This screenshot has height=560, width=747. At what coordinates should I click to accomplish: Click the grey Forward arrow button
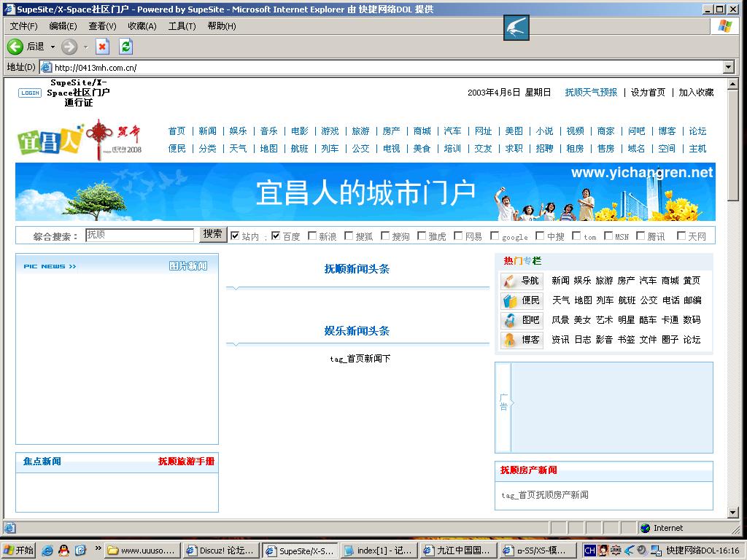click(69, 46)
